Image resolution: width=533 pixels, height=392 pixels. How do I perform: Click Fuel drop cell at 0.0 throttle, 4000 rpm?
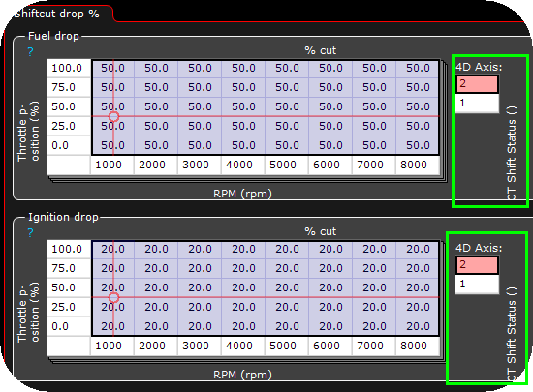coord(243,145)
